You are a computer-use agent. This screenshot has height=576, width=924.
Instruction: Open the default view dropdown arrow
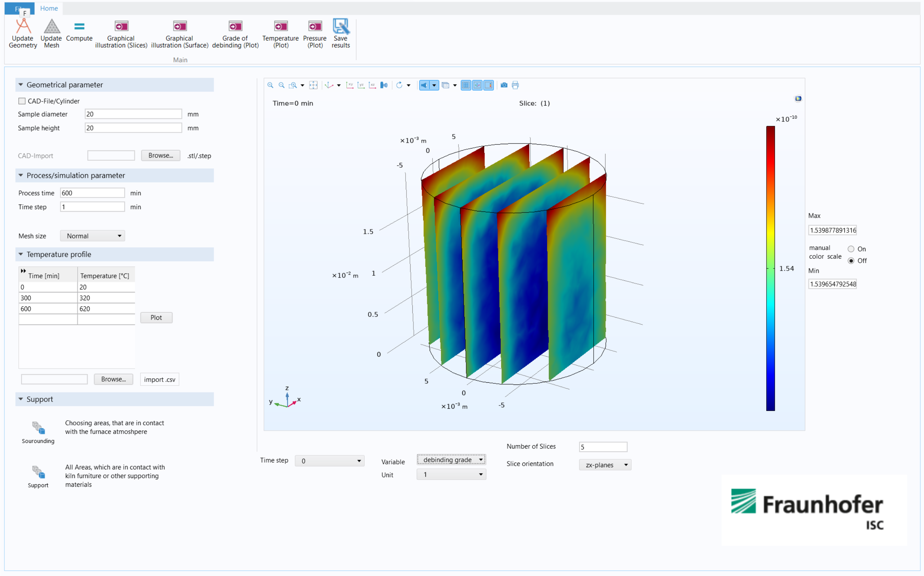tap(339, 85)
